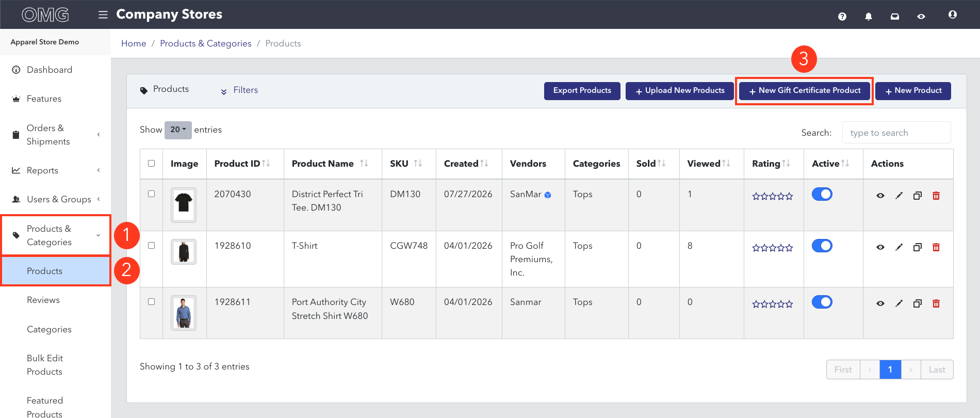Duplicate the Port Authority City Stretch Shirt
Screen dimensions: 980x418
(918, 303)
